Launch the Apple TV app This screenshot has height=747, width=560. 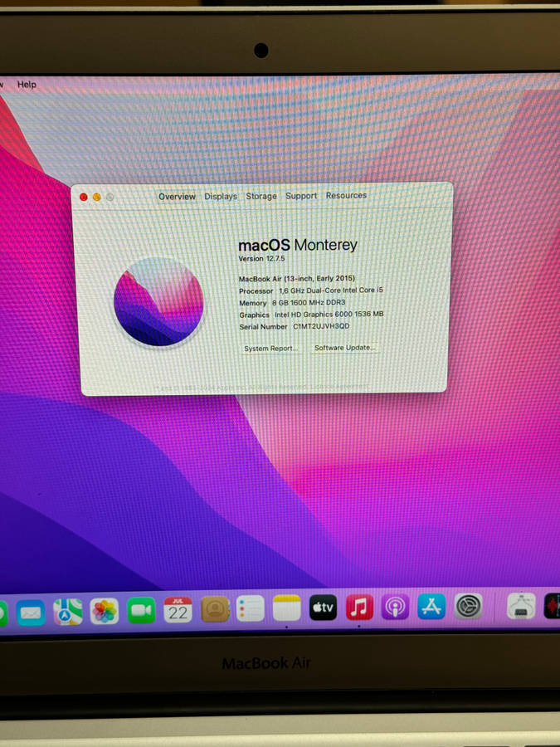323,608
